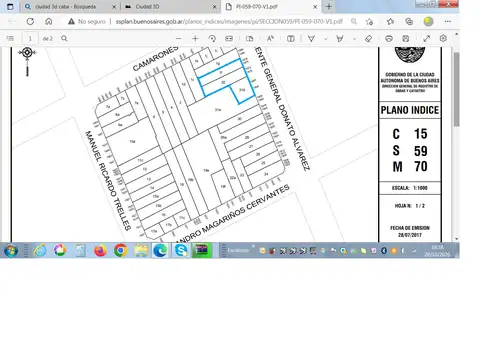480x360 pixels.
Task: Close the 'Ciudad 3D' tab
Action: tap(215, 7)
